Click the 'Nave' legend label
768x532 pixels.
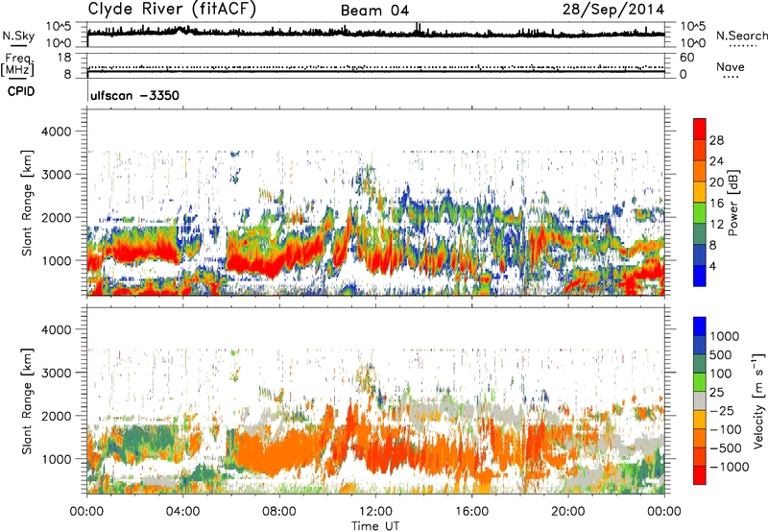(x=731, y=67)
